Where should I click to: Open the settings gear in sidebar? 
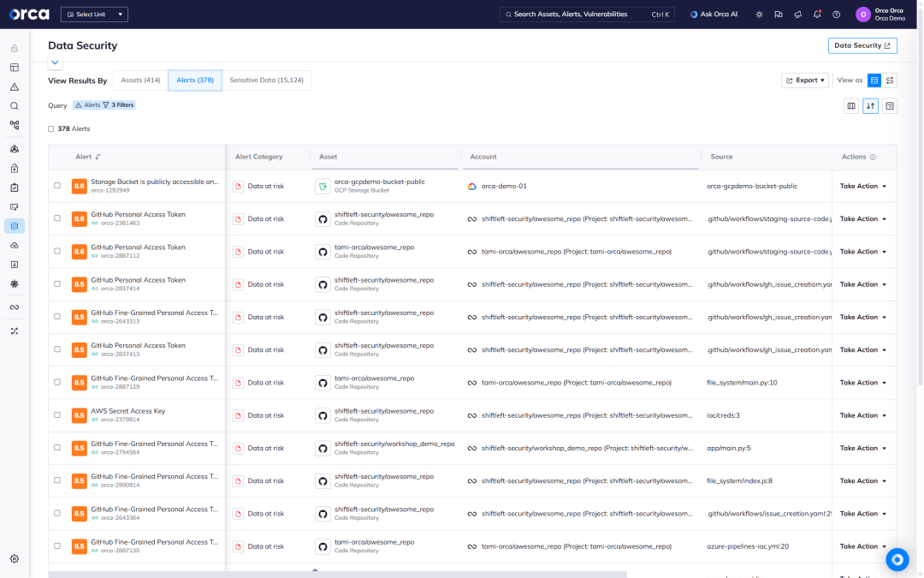click(x=15, y=558)
